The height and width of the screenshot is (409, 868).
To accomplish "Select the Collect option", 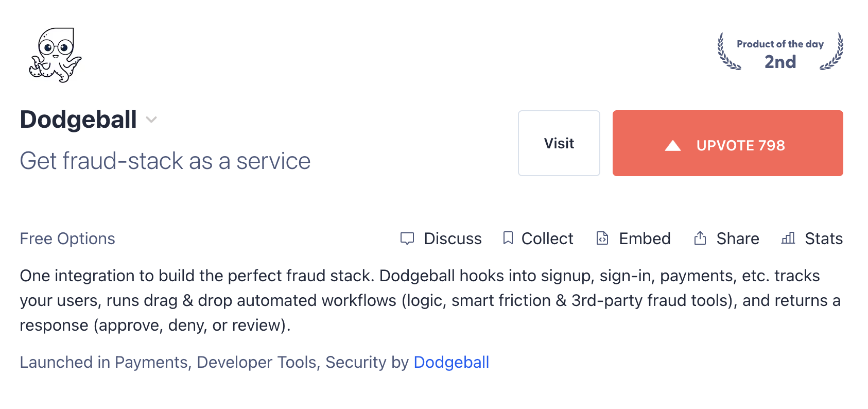I will point(547,238).
